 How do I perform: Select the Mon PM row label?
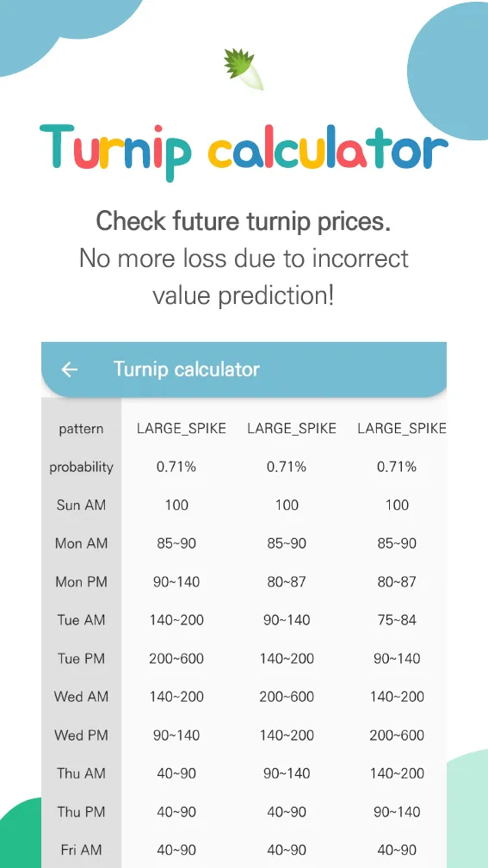point(81,582)
